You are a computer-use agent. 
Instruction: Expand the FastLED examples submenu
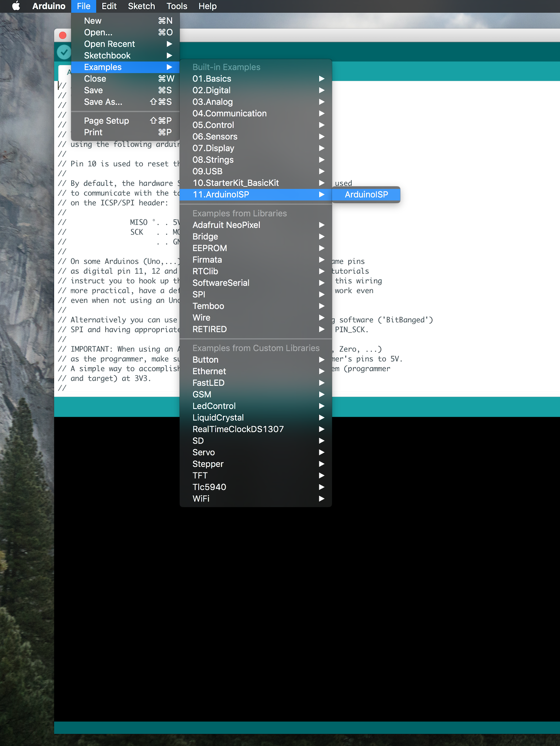coord(209,383)
